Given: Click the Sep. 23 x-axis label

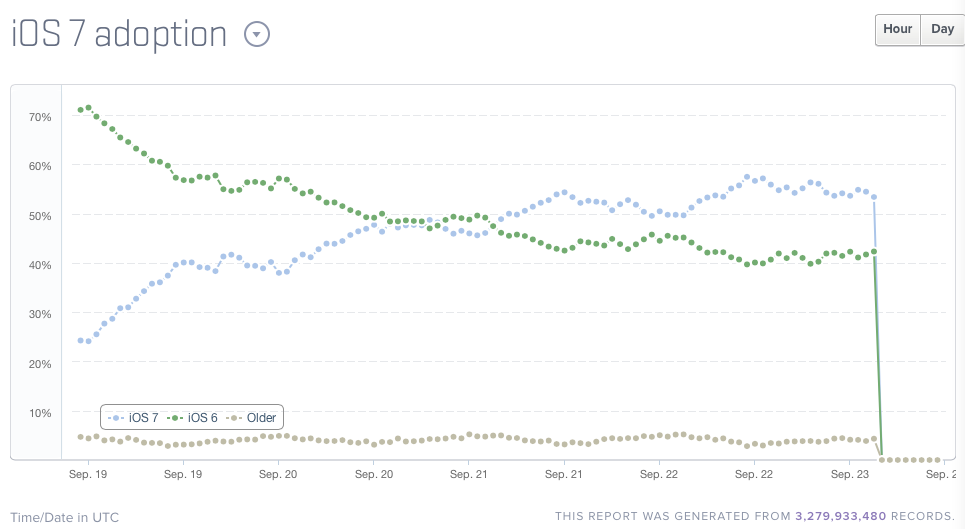Looking at the screenshot, I should point(849,476).
